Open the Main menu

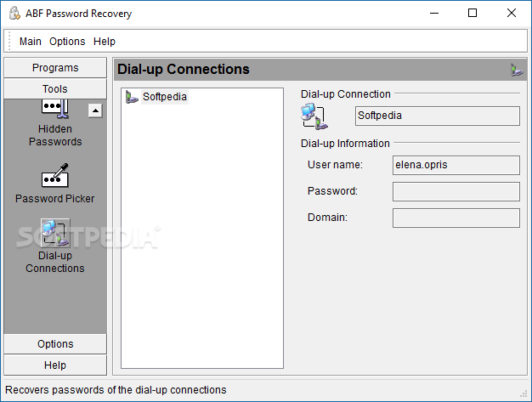click(31, 42)
